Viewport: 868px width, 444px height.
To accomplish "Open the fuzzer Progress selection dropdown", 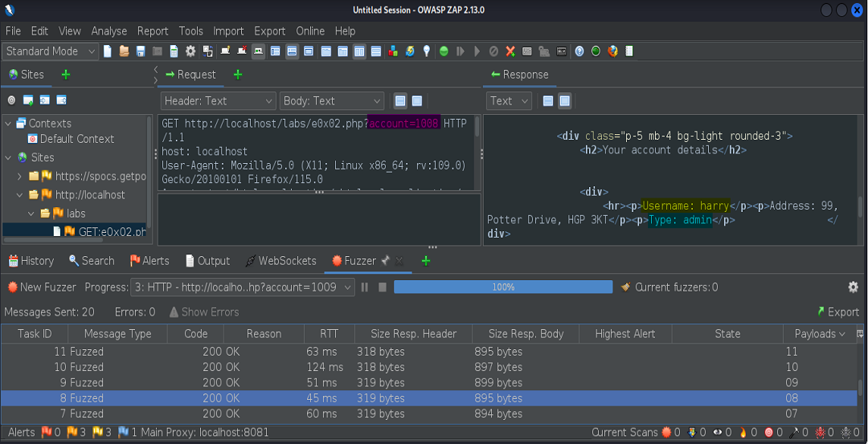I will coord(243,287).
